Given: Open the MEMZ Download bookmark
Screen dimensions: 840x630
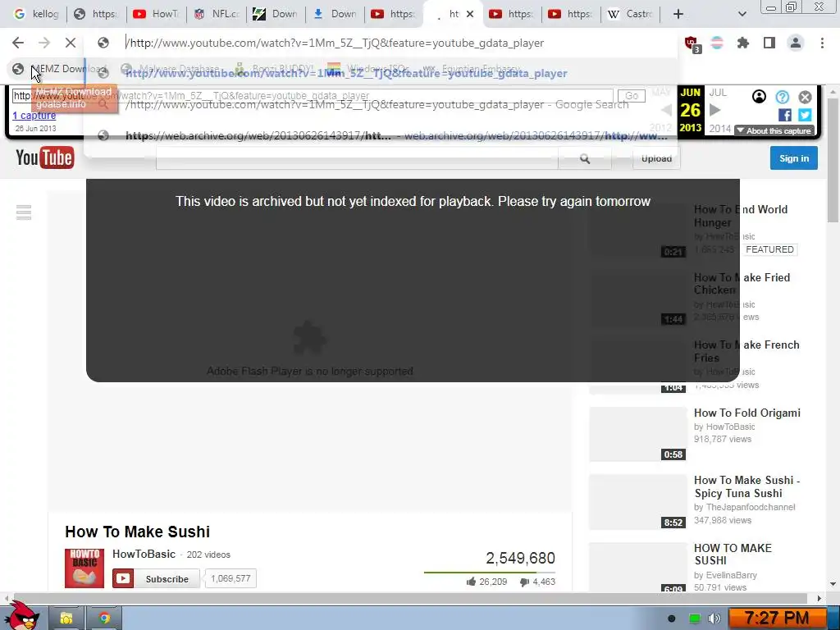Looking at the screenshot, I should tap(59, 69).
